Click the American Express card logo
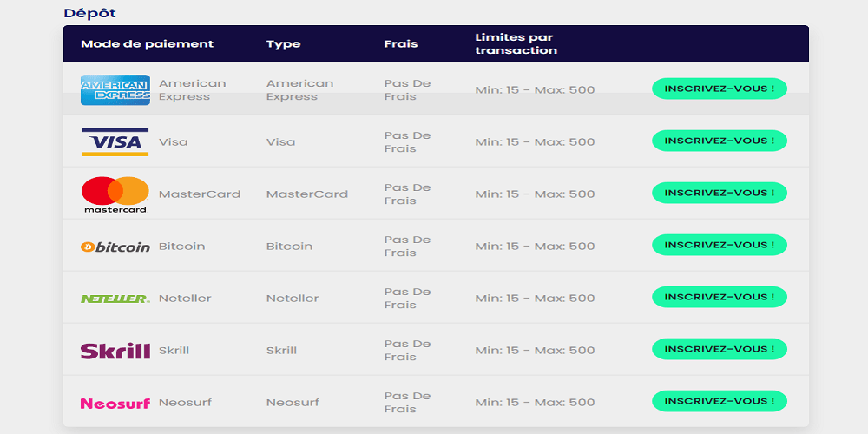This screenshot has width=868, height=434. [115, 90]
